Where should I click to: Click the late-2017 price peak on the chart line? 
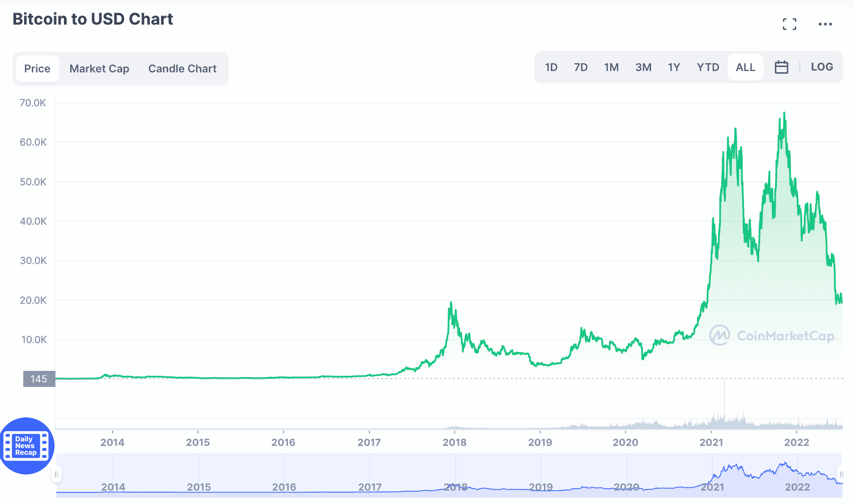coord(451,303)
